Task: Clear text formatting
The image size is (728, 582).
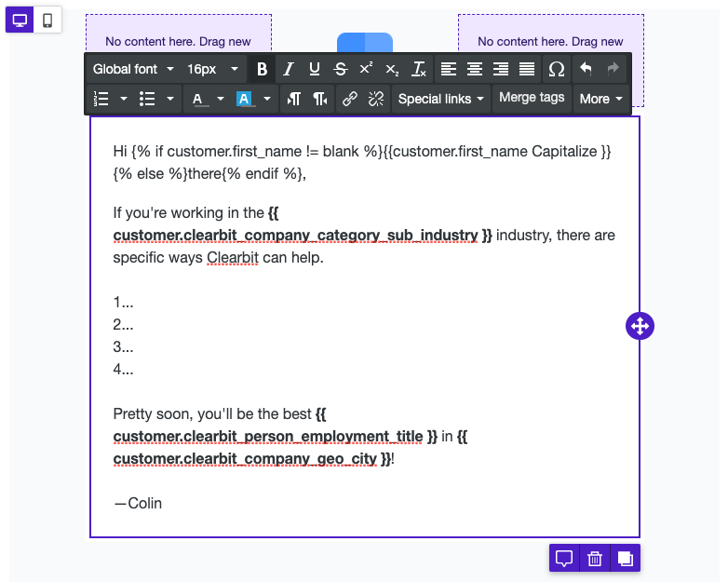Action: pos(419,69)
